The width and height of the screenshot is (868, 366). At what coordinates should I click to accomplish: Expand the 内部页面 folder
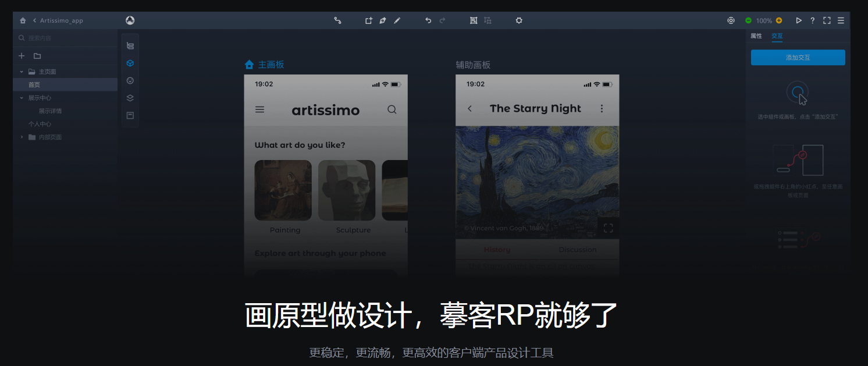click(x=22, y=137)
